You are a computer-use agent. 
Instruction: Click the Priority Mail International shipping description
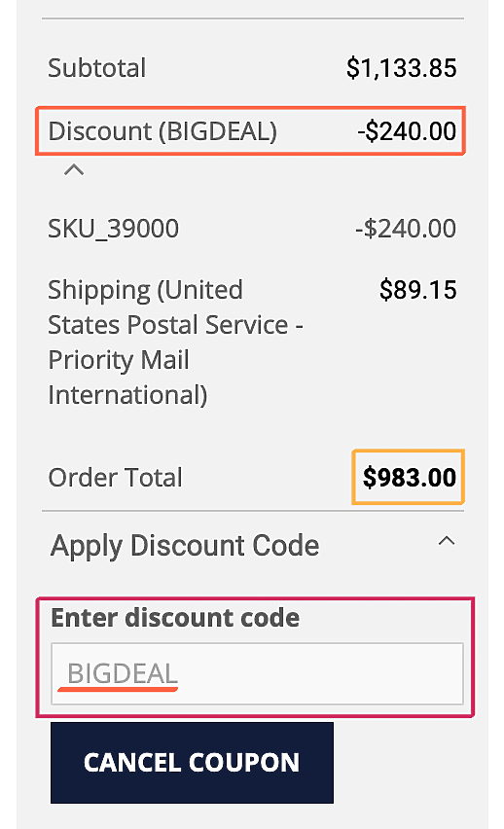click(x=175, y=342)
